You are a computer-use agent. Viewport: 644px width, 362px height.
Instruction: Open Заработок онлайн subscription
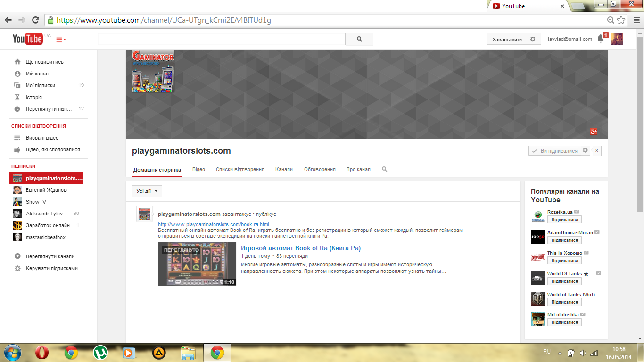48,225
